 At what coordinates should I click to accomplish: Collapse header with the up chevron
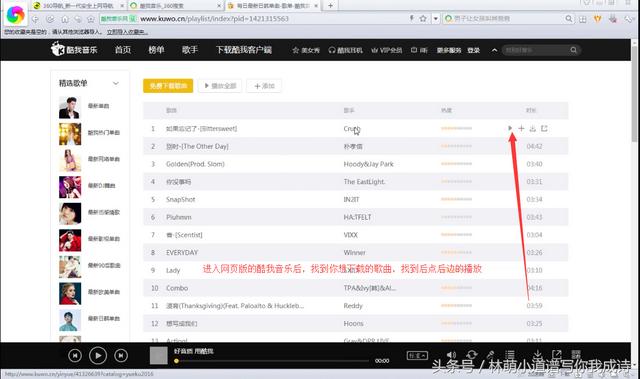coord(494,50)
